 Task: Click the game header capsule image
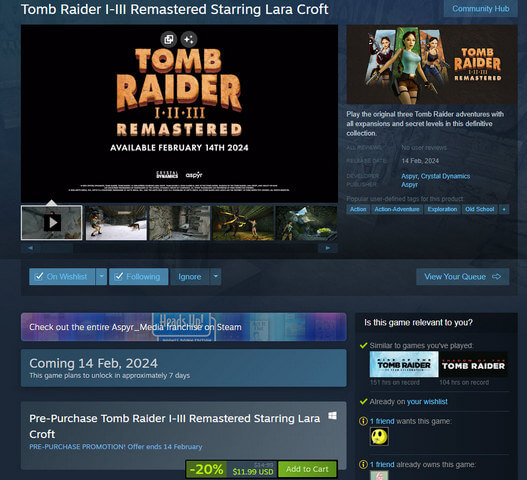(x=432, y=64)
